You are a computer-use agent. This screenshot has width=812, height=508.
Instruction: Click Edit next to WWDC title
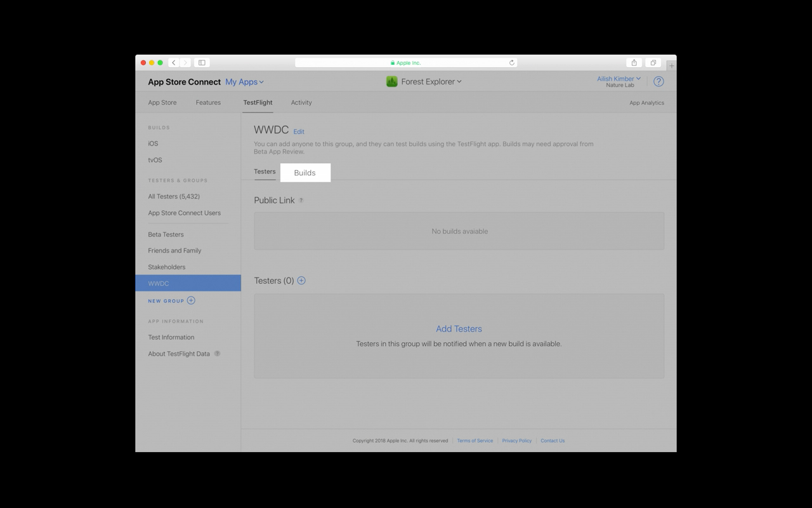click(x=299, y=132)
